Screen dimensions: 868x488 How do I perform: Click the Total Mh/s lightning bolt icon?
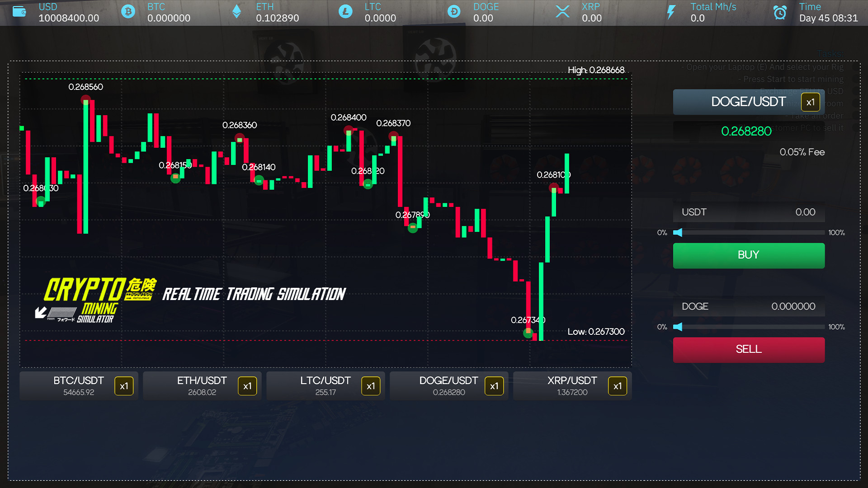(669, 12)
